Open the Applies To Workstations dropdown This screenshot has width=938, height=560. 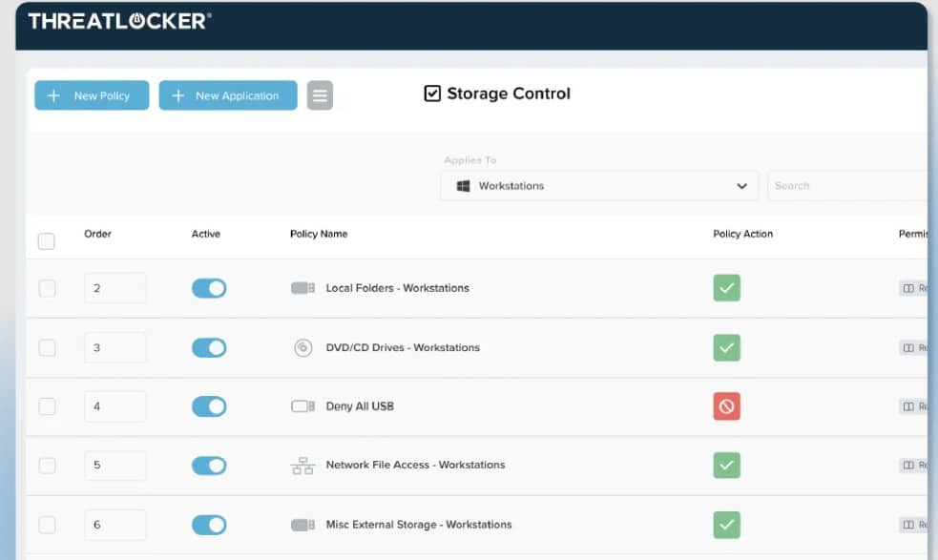(x=599, y=185)
